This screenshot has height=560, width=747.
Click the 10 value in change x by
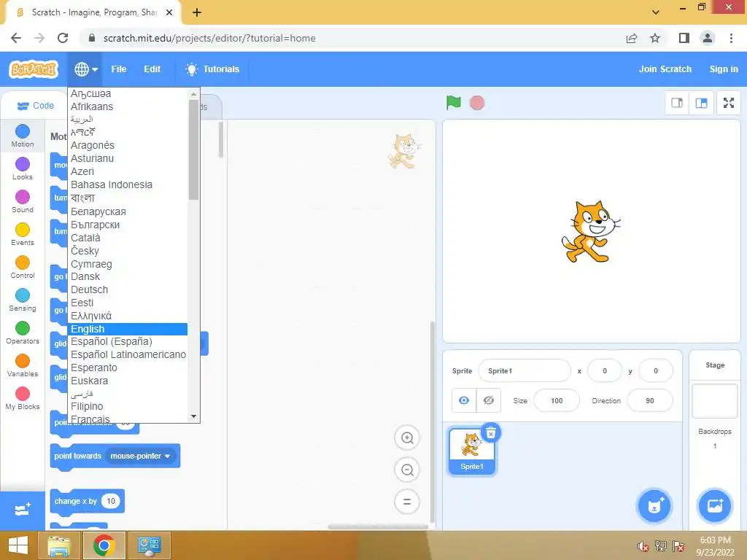(111, 502)
